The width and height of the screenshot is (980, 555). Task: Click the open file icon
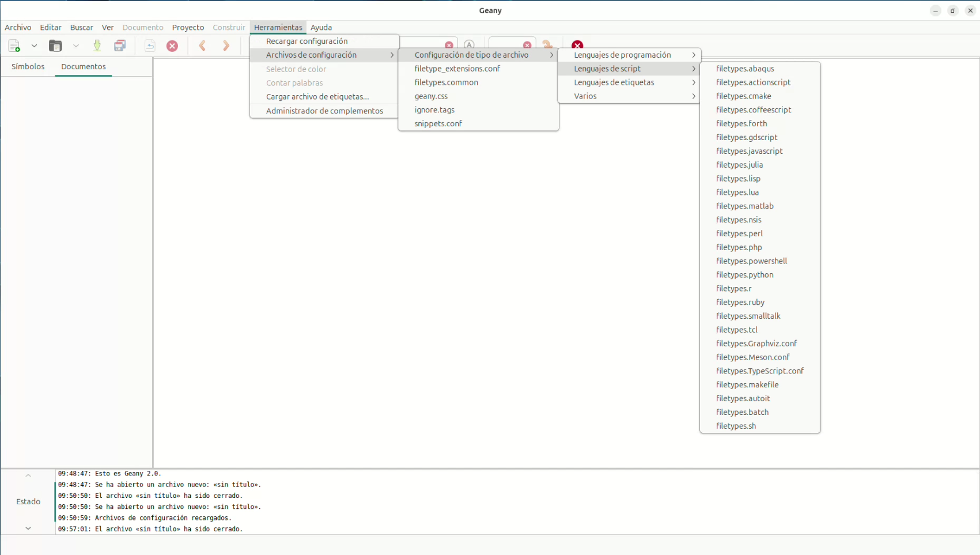click(55, 46)
